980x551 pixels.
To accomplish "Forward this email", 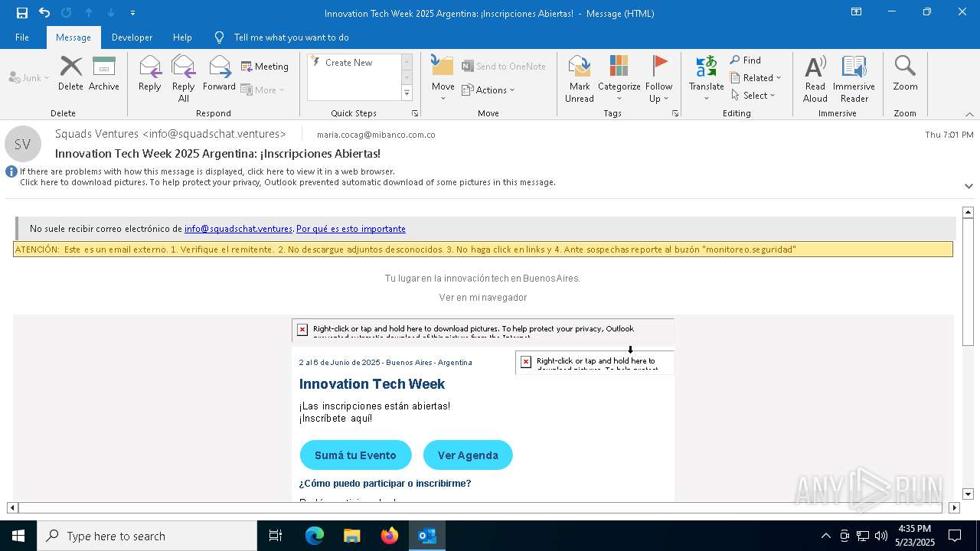I will click(219, 73).
